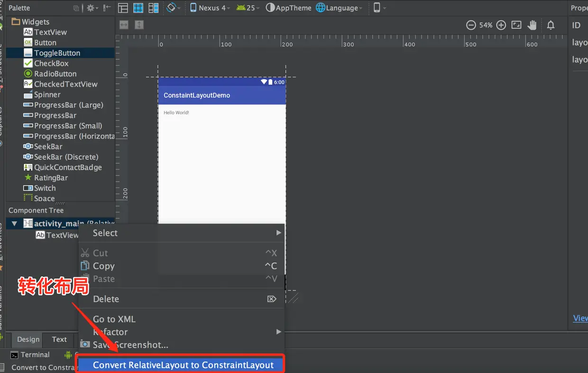Screen dimensions: 588x373
Task: Click the AppTheme theme selector
Action: 289,8
